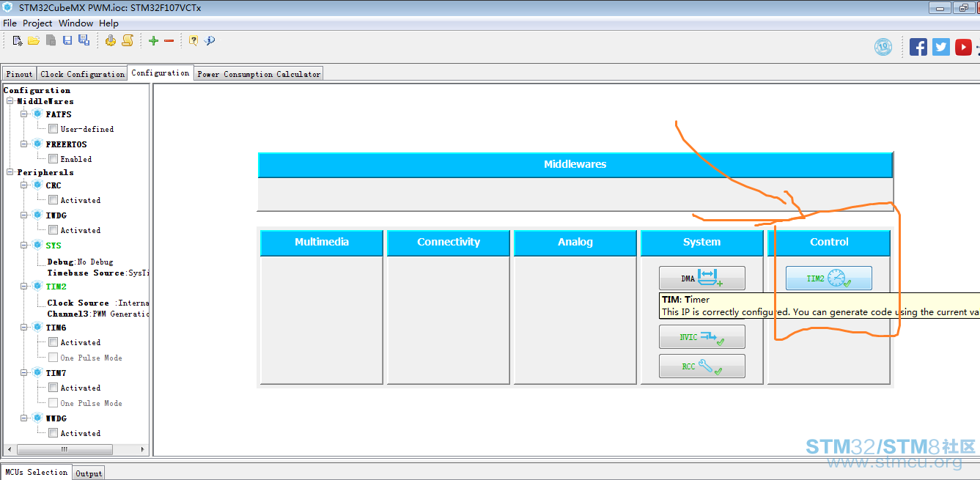Image resolution: width=980 pixels, height=480 pixels.
Task: Click the SYS cube icon in tree
Action: [37, 245]
